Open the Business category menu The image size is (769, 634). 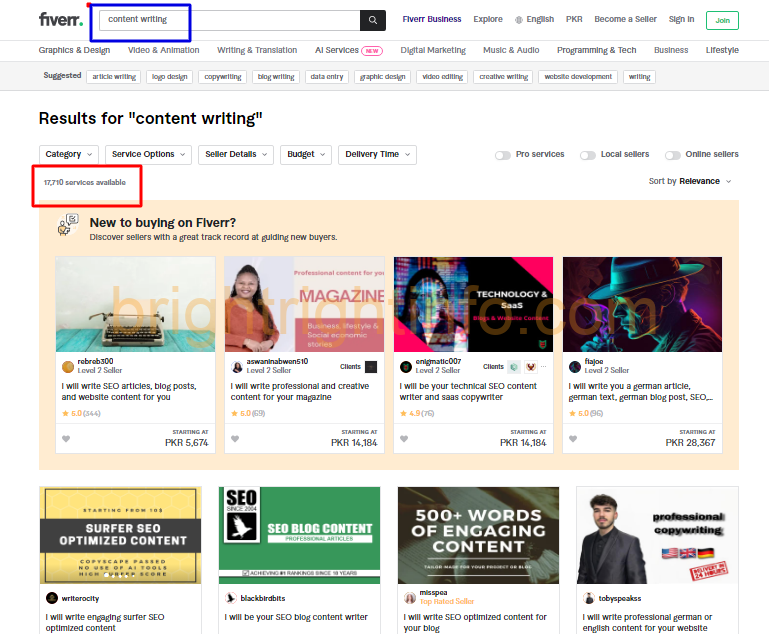(671, 50)
